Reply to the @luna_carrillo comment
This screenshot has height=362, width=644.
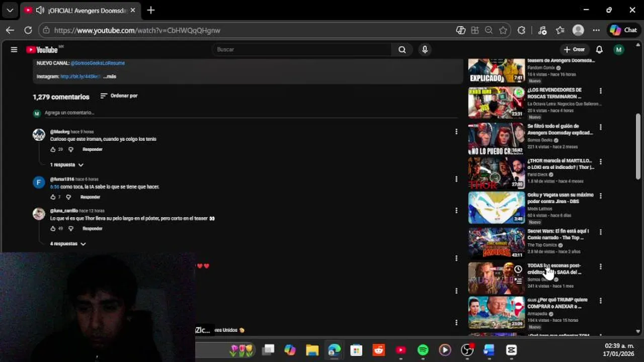pyautogui.click(x=93, y=228)
